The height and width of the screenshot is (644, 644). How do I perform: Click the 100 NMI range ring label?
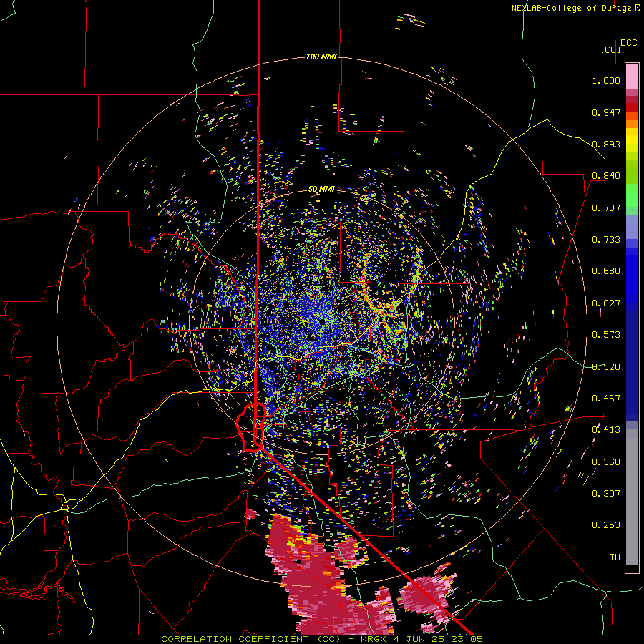[321, 57]
